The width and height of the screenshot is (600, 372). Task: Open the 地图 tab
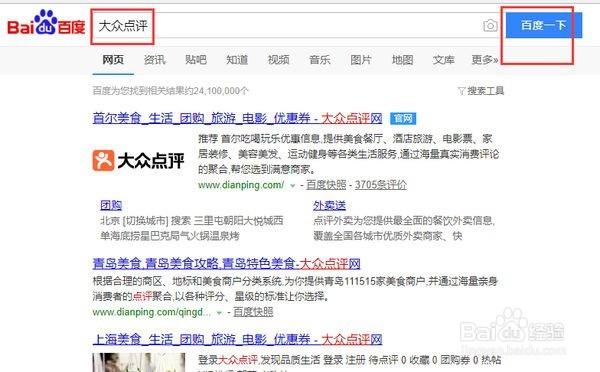click(402, 60)
